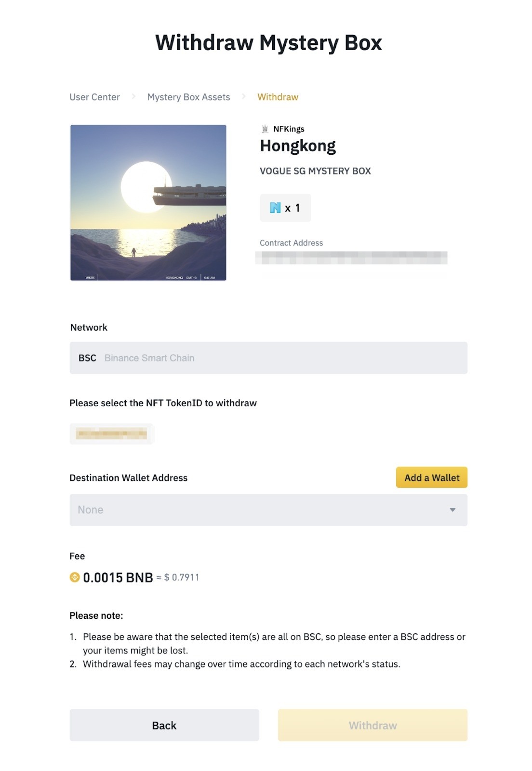The height and width of the screenshot is (771, 532).
Task: Click the wallet dropdown arrow caret
Action: coord(452,510)
